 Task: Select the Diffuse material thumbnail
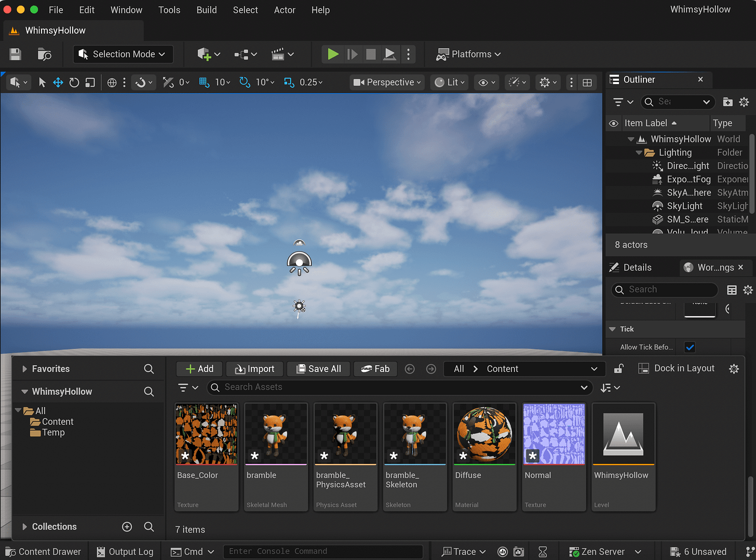click(484, 434)
